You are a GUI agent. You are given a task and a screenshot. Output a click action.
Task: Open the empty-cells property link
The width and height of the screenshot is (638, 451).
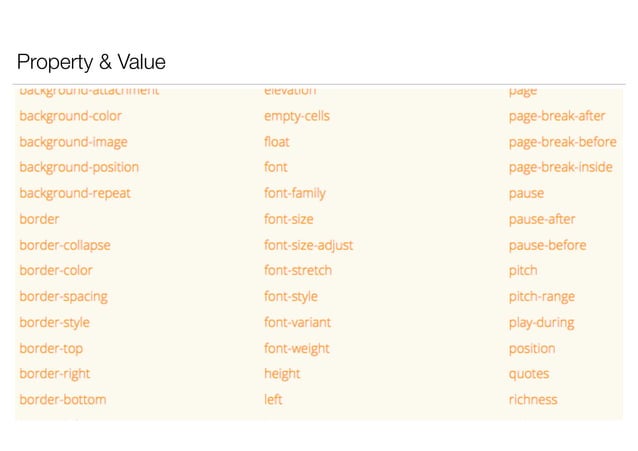point(297,116)
